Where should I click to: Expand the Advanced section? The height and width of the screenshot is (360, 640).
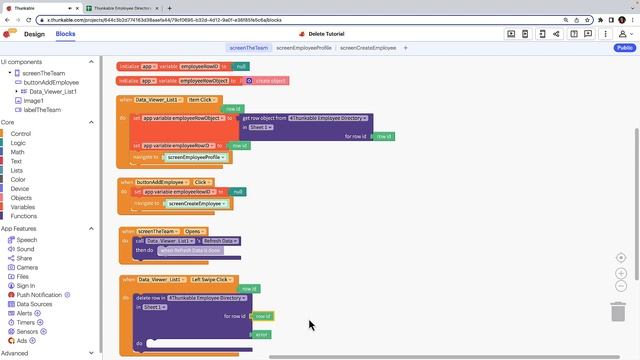(x=91, y=353)
